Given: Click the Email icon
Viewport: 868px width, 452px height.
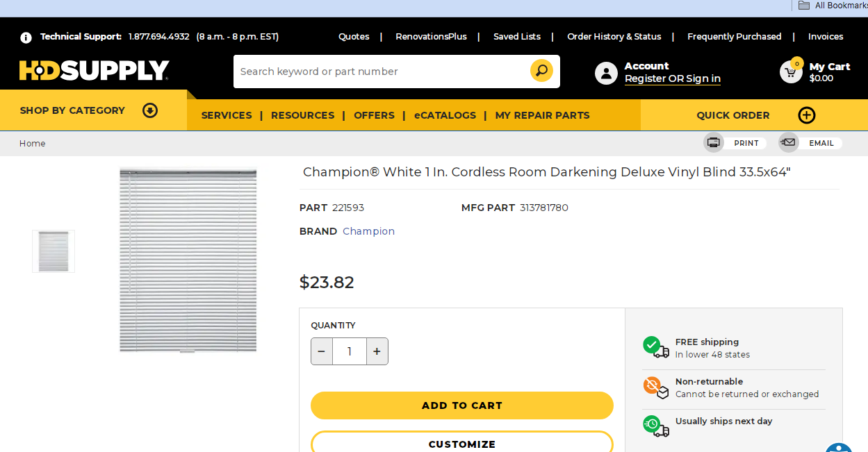Looking at the screenshot, I should point(788,142).
